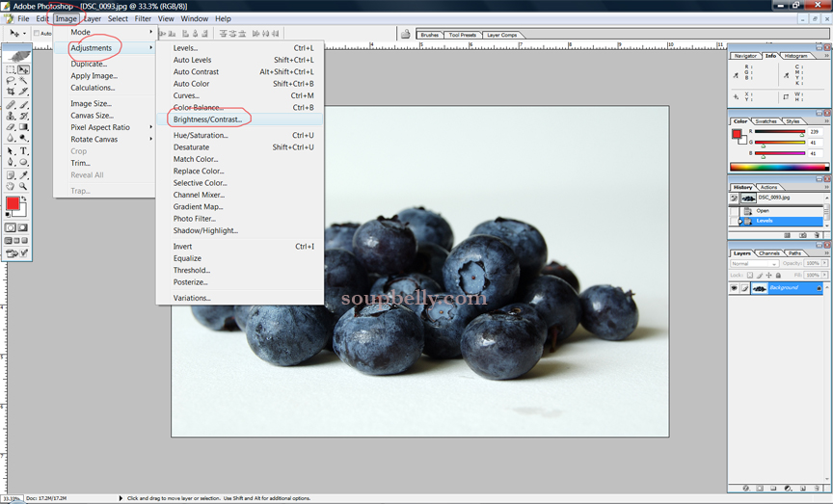Delete current state in History panel

[x=817, y=235]
